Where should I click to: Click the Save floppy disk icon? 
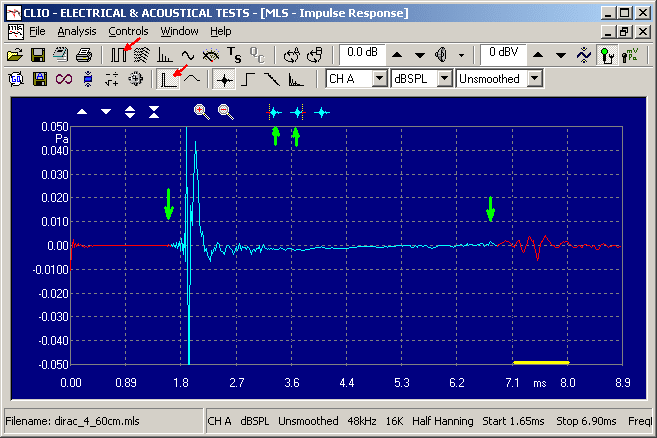(x=38, y=54)
